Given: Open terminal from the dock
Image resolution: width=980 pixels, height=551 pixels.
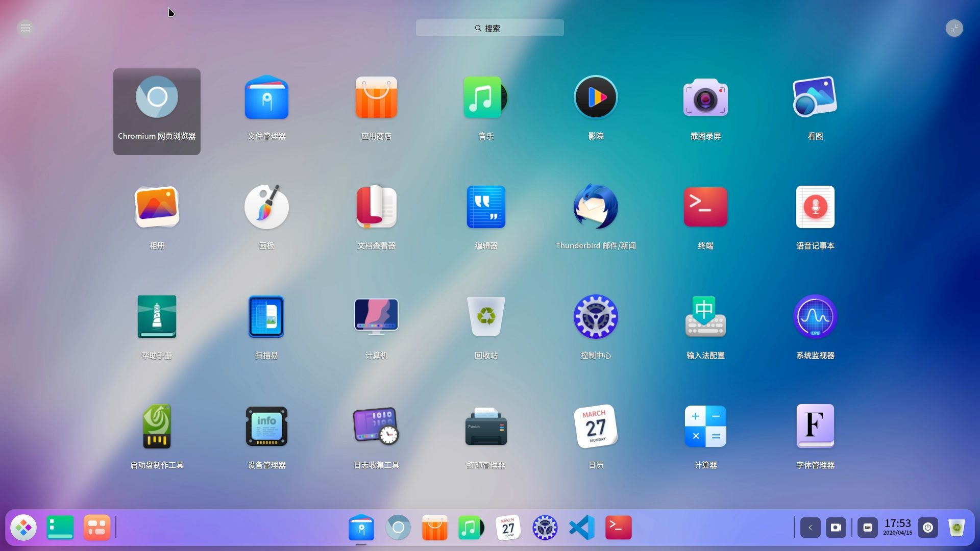Looking at the screenshot, I should [x=619, y=528].
